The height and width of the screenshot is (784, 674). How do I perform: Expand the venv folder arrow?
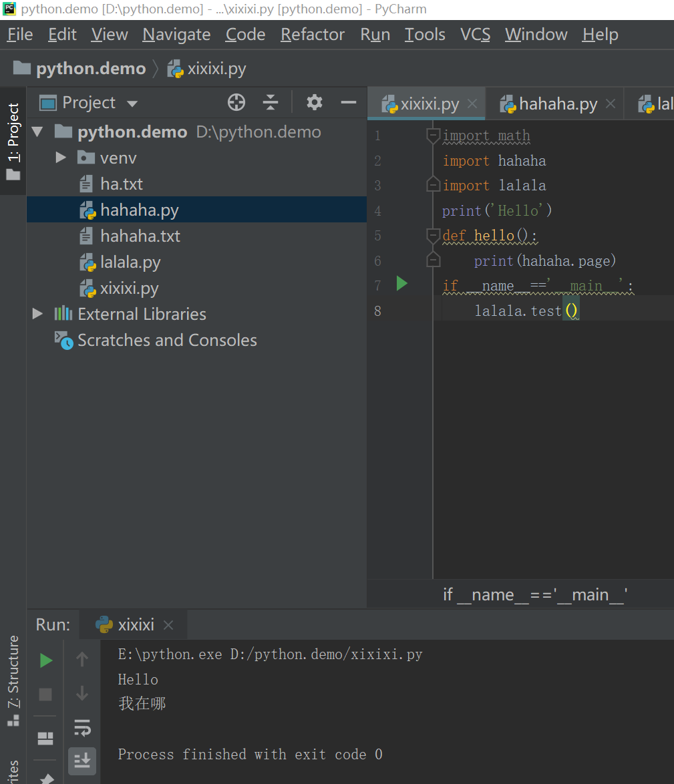[61, 158]
